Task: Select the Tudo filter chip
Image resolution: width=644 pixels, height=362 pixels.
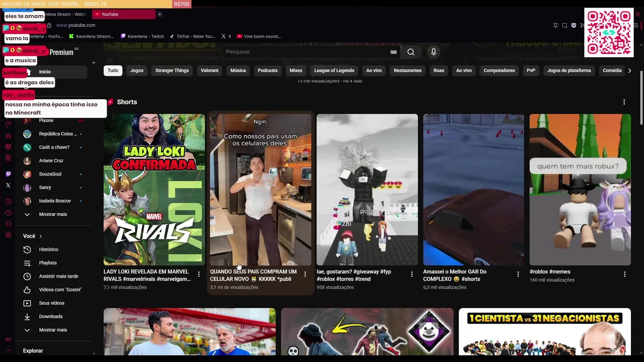Action: click(113, 70)
